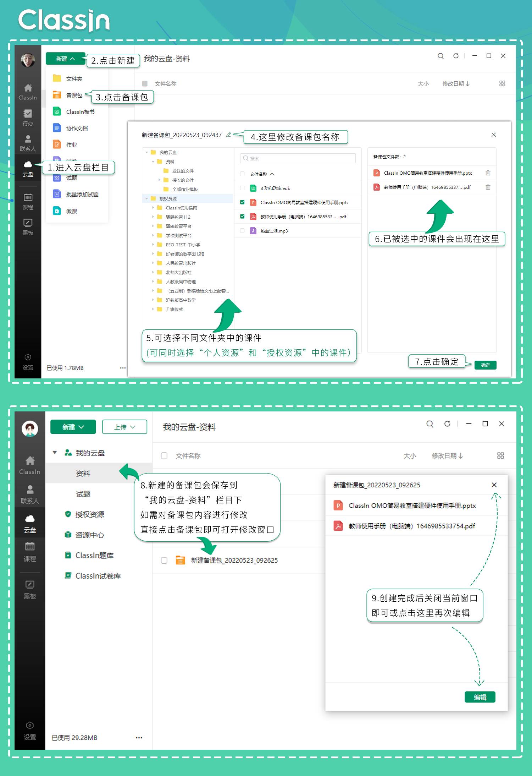Image resolution: width=532 pixels, height=776 pixels.
Task: Click the refresh icon in upper window title bar
Action: click(456, 56)
